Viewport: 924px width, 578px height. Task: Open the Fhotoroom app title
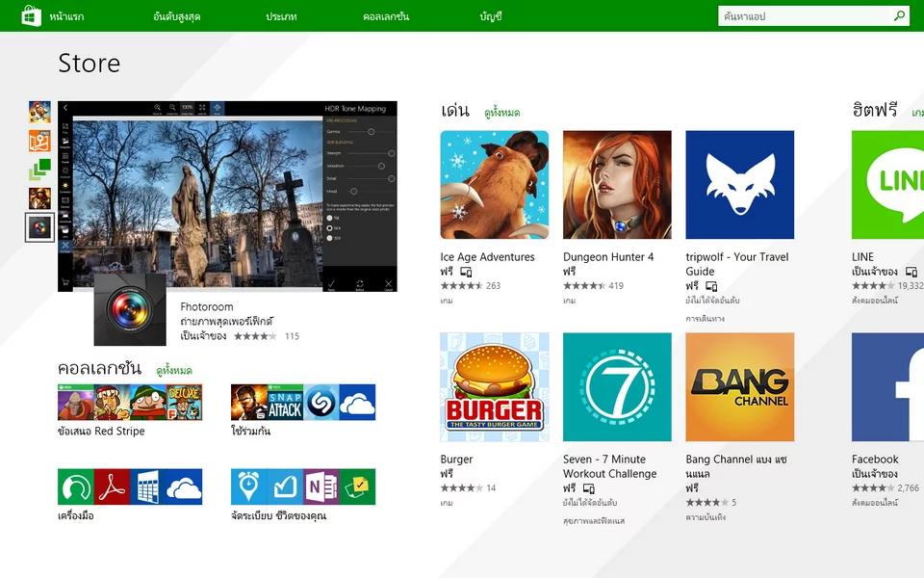[x=207, y=306]
